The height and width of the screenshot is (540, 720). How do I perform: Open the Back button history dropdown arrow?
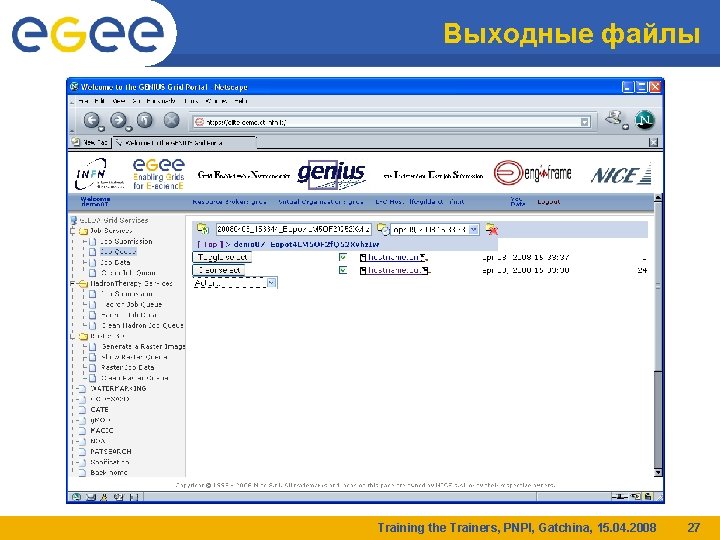102,129
